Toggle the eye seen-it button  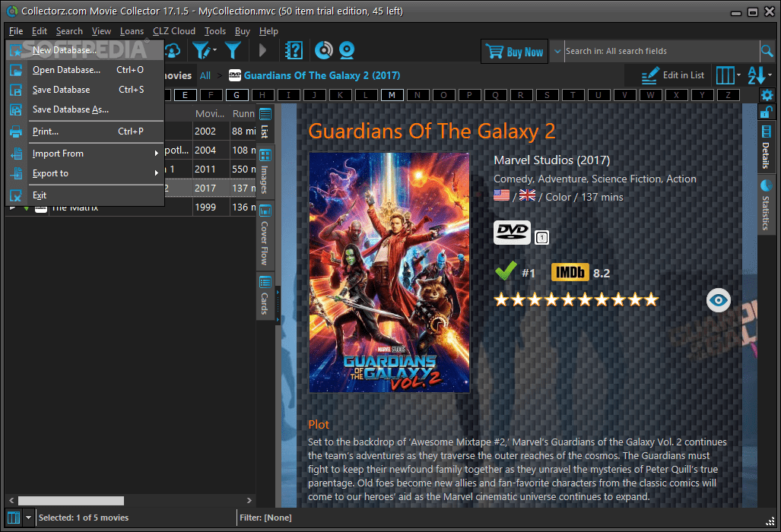click(x=718, y=300)
